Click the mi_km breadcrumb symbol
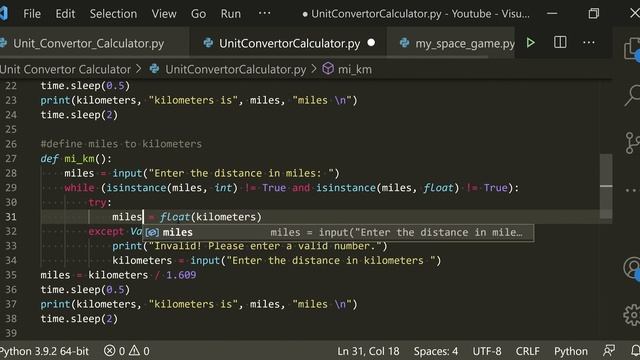The width and height of the screenshot is (640, 360). point(354,69)
